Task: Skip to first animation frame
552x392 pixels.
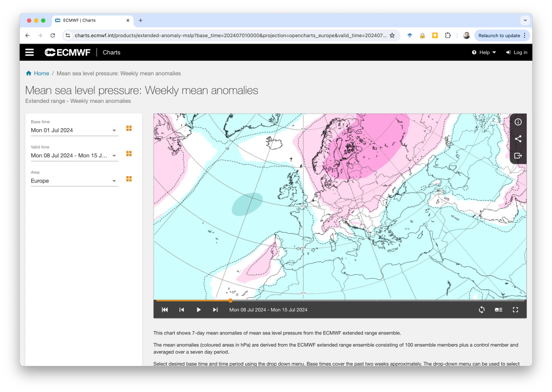Action: coord(165,310)
